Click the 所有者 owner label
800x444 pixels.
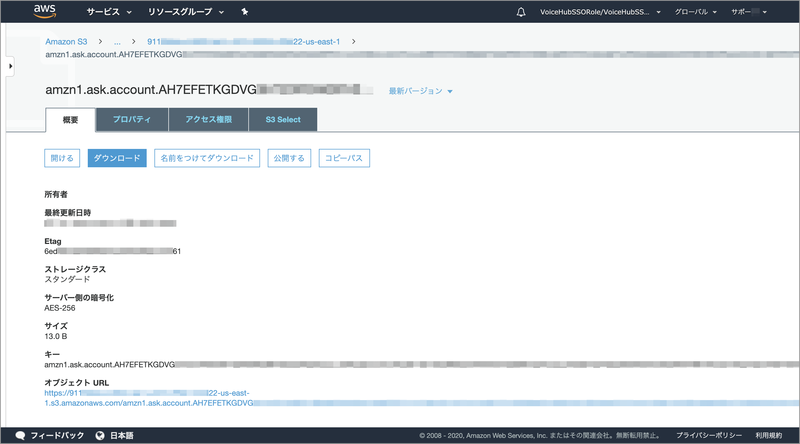(56, 194)
